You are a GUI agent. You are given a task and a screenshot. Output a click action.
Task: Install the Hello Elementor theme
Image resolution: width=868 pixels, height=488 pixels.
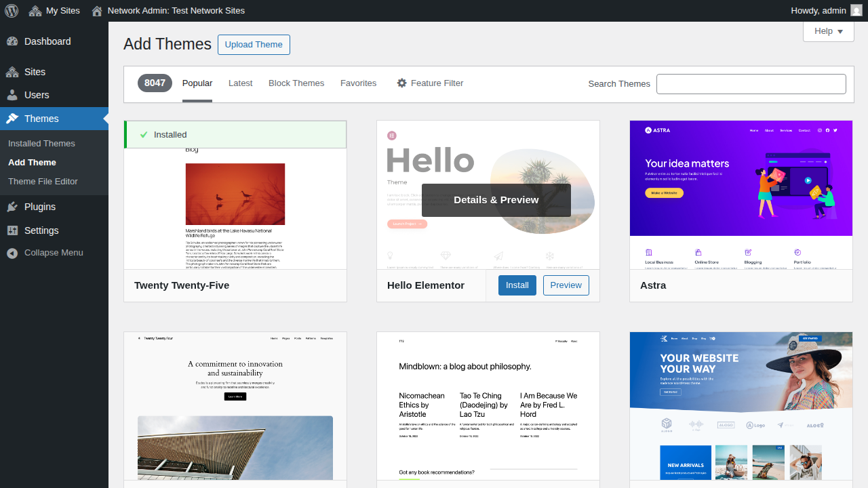tap(517, 285)
